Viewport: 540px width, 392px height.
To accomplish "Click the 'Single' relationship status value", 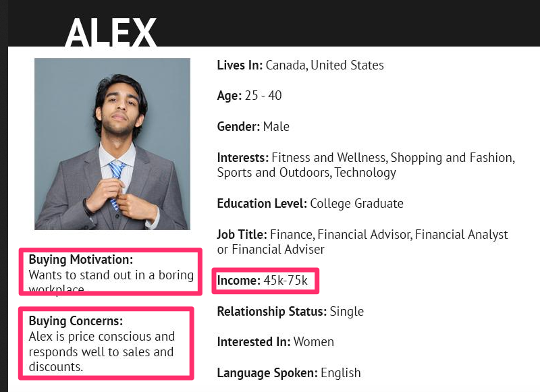I will [347, 312].
